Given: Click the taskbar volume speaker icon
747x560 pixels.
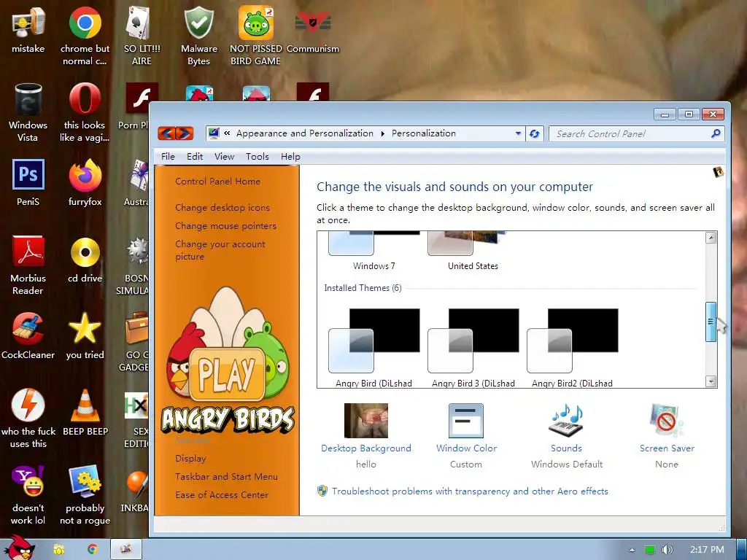Looking at the screenshot, I should [667, 550].
